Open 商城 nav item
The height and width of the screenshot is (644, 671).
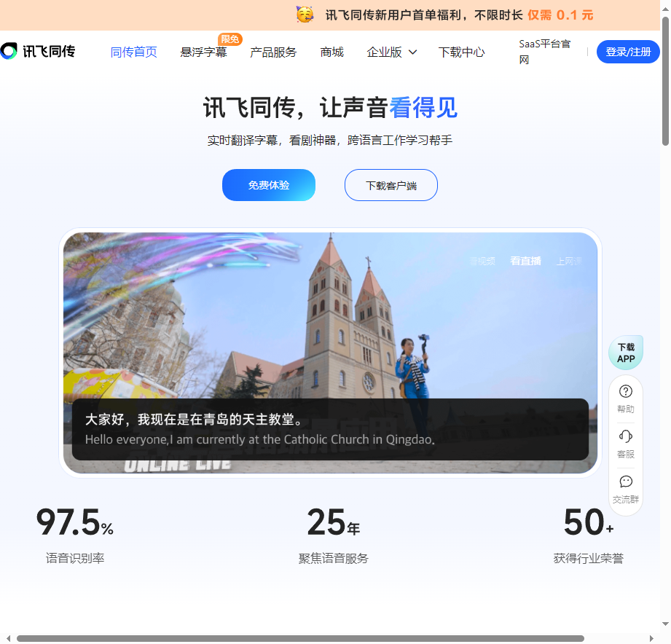click(331, 52)
